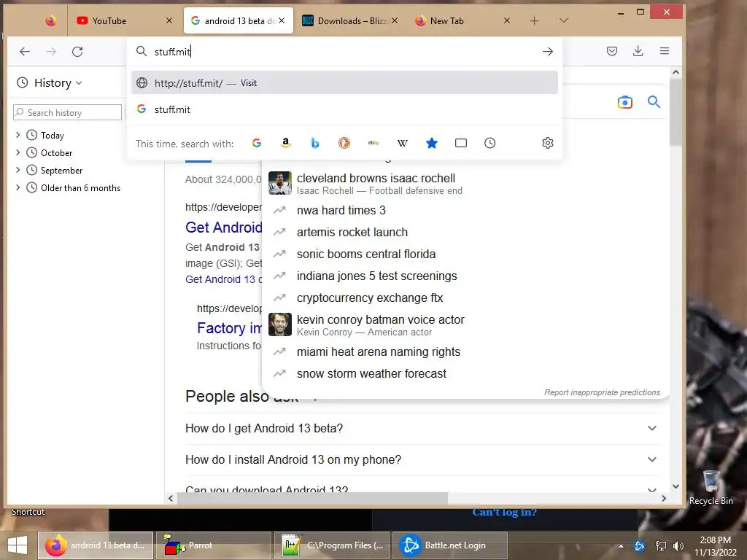Click the Windows Start button
Image resolution: width=747 pixels, height=560 pixels.
coord(18,545)
